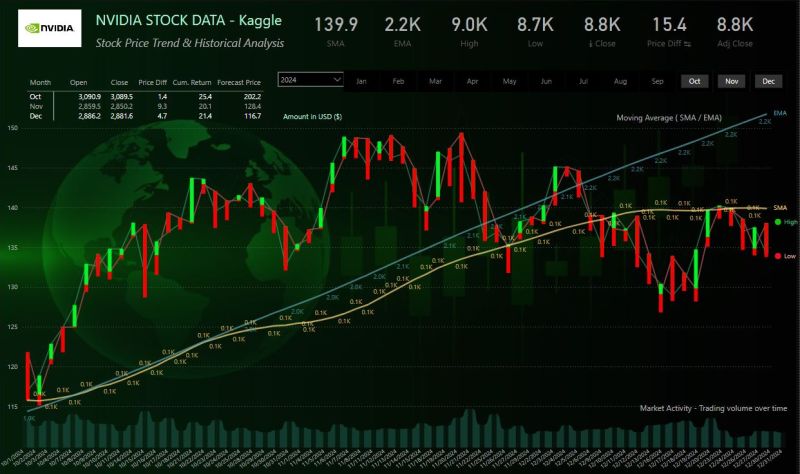Sort table by Forecast Price column header
This screenshot has height=474, width=800.
238,81
